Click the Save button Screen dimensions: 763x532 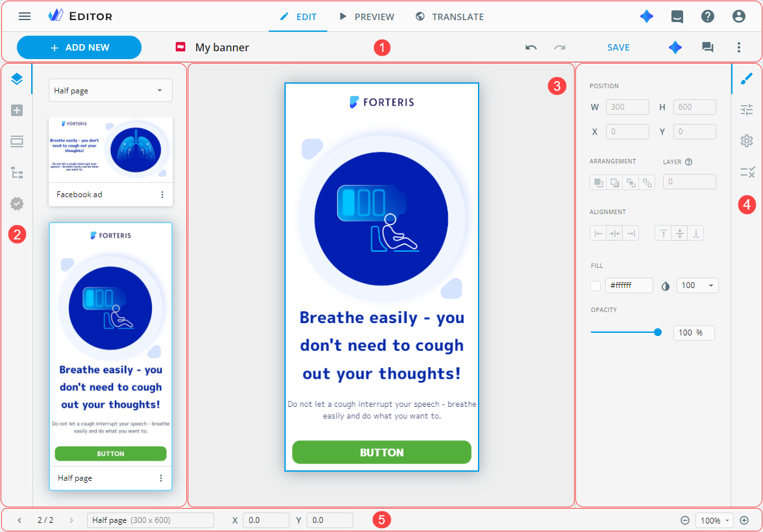618,47
